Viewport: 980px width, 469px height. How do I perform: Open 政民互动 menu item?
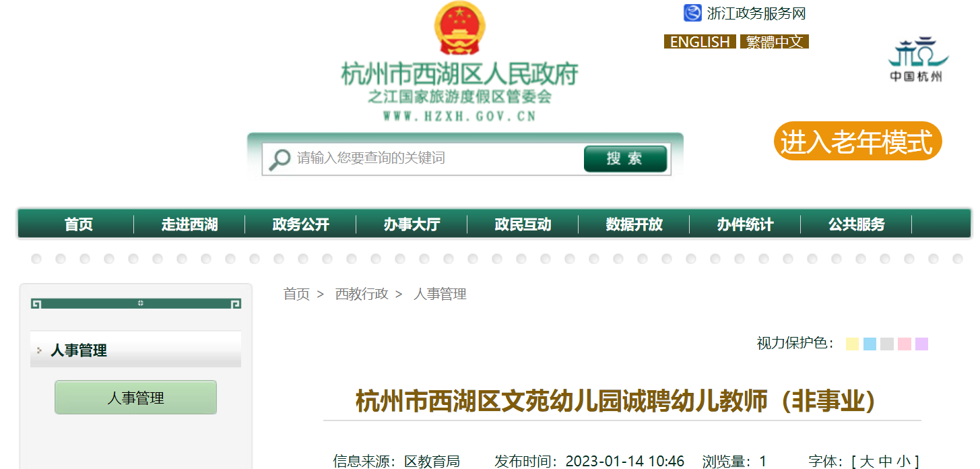point(523,224)
